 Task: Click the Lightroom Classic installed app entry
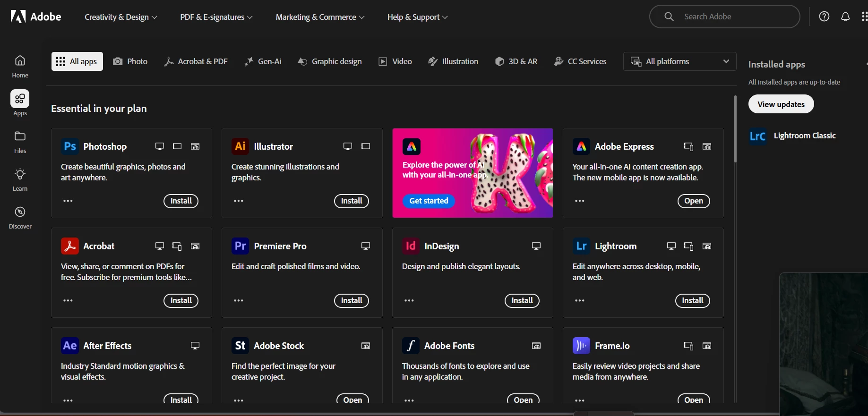tap(793, 136)
